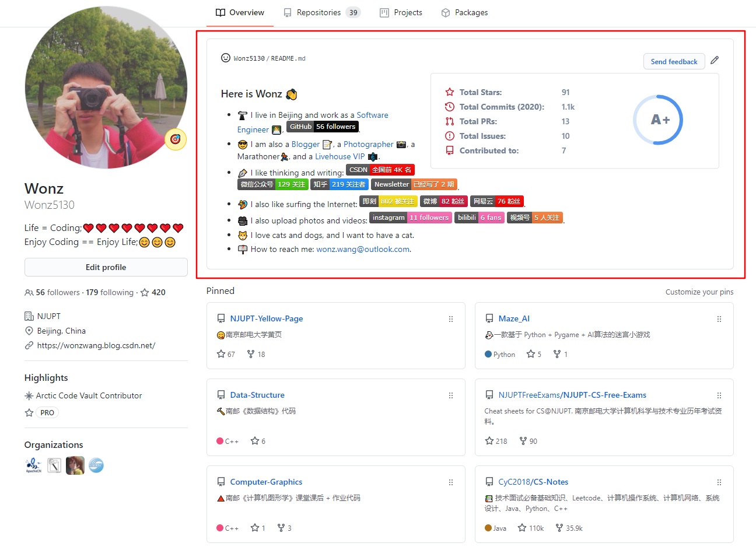The width and height of the screenshot is (756, 550).
Task: Click the drag handle on NJUPT-Yellow-Page card
Action: coord(451,319)
